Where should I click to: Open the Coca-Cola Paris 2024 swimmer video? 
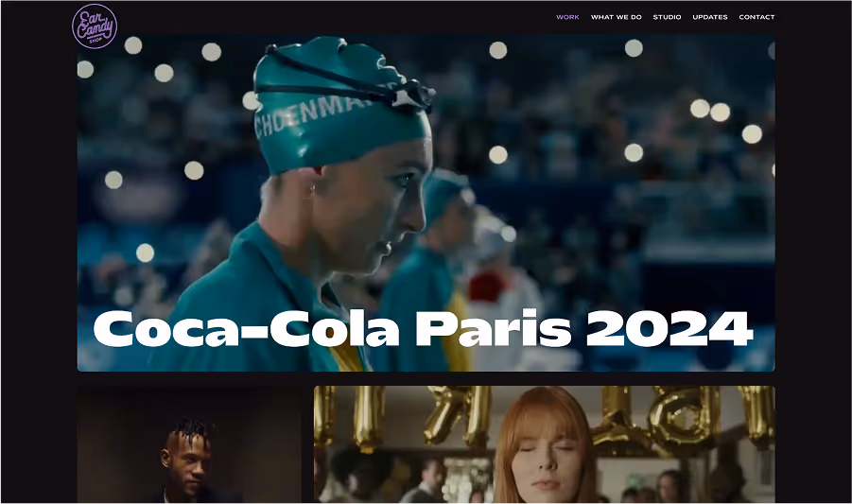[x=426, y=203]
